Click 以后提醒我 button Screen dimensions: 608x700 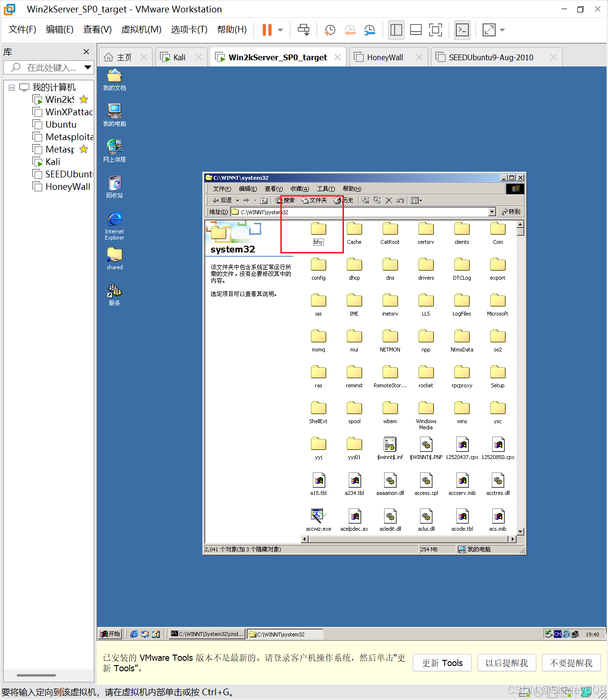[x=507, y=663]
